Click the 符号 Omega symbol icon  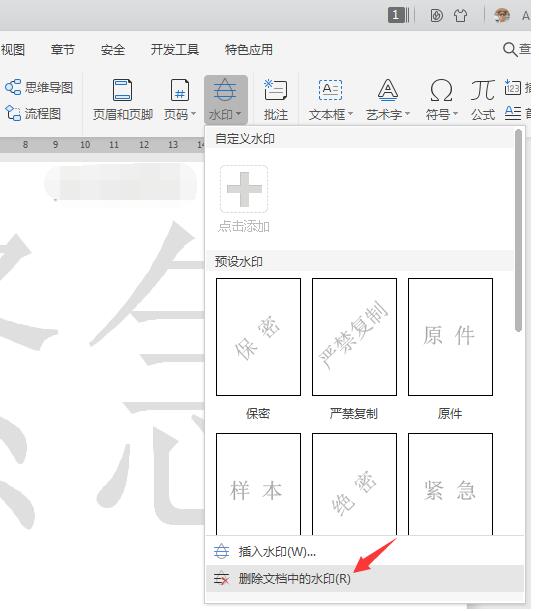(441, 90)
